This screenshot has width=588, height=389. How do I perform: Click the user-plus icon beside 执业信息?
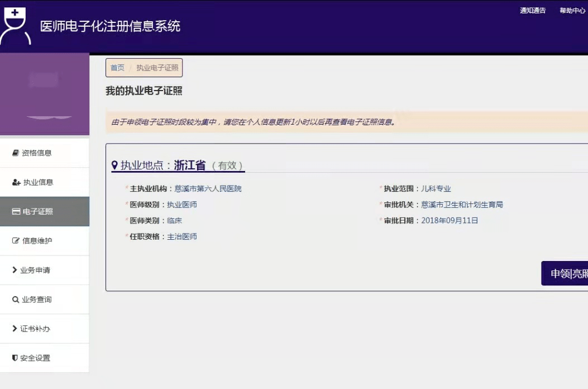16,182
